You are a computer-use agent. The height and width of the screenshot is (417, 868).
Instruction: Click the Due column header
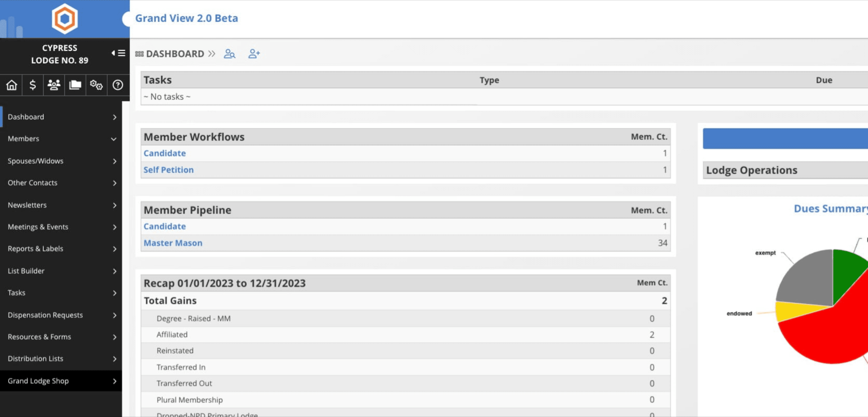824,80
